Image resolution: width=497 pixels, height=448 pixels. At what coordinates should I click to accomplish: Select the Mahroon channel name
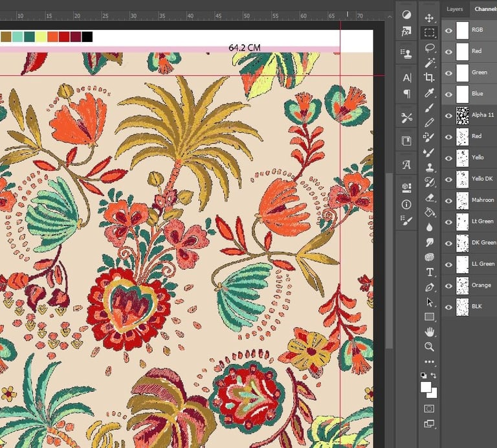(x=483, y=200)
